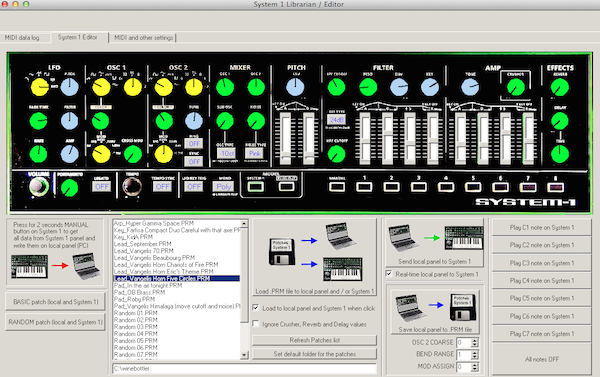
Task: Check Ignore Crusher, Reverb and Delay values
Action: [256, 324]
